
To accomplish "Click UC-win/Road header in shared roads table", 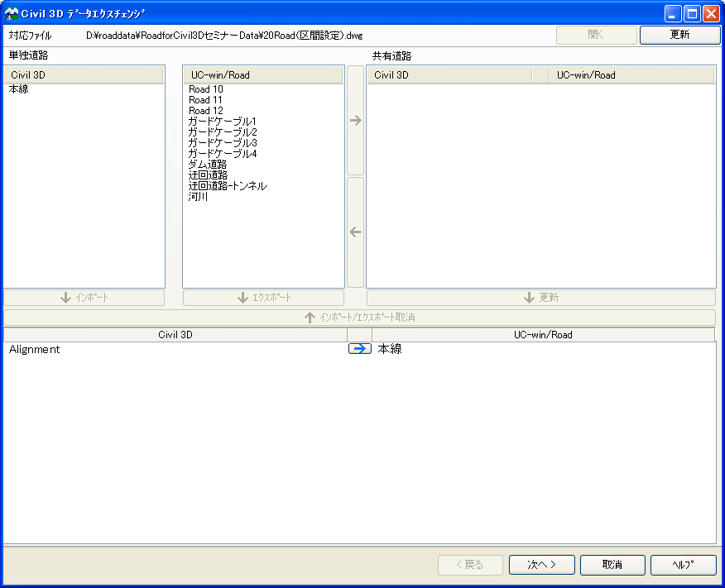I will [x=631, y=74].
